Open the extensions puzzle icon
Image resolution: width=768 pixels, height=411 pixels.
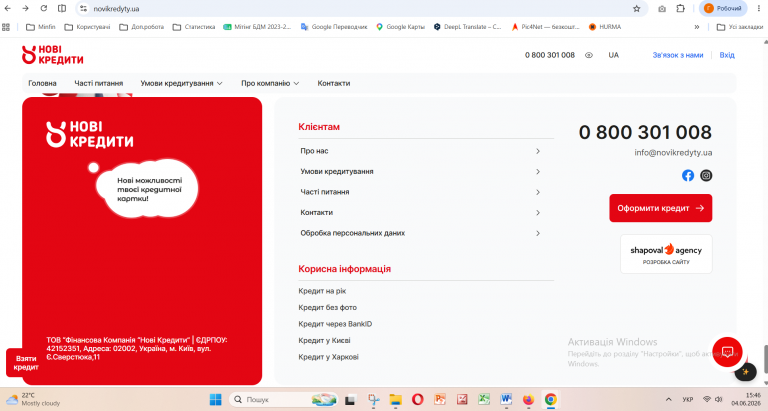click(x=680, y=8)
